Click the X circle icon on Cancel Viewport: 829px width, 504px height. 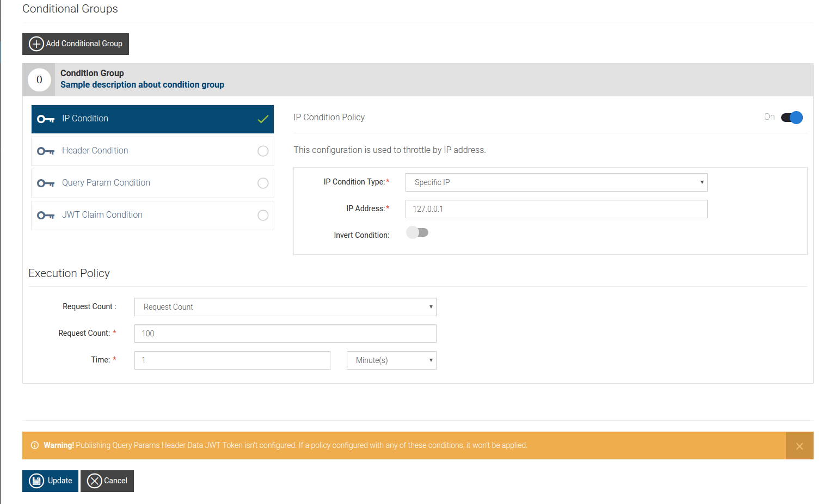click(95, 481)
